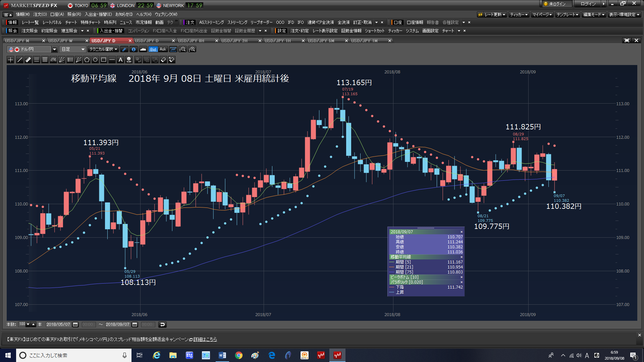
Task: Switch to the USD/JPY 5M tab
Action: click(321, 41)
